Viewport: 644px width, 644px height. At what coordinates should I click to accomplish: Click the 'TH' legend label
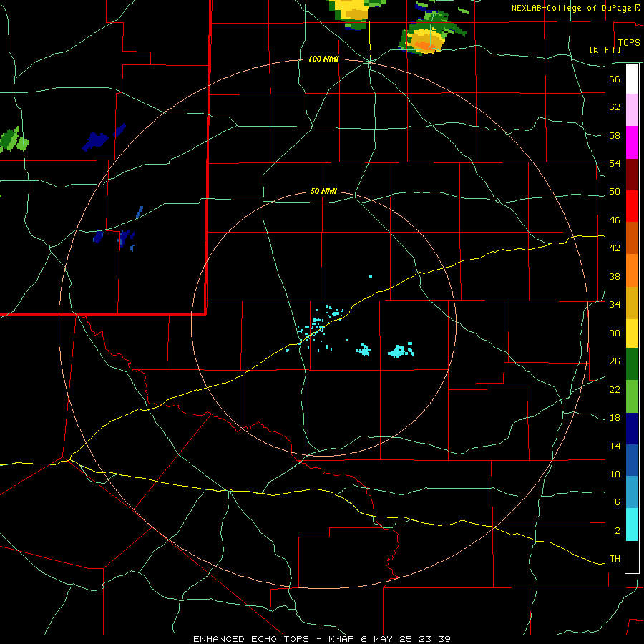[x=615, y=558]
